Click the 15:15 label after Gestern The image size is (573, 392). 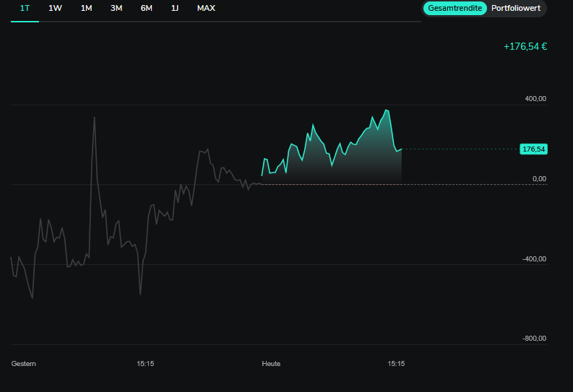(145, 364)
